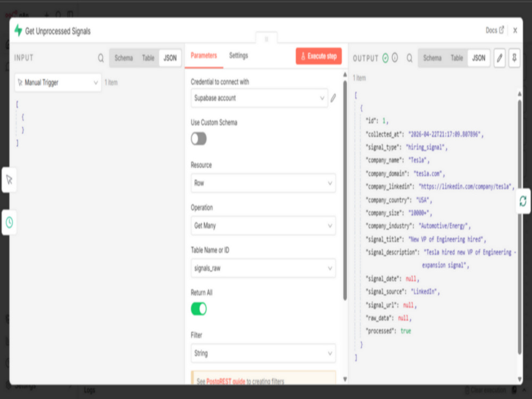Click the Execute step button
Image resolution: width=532 pixels, height=399 pixels.
pos(319,56)
